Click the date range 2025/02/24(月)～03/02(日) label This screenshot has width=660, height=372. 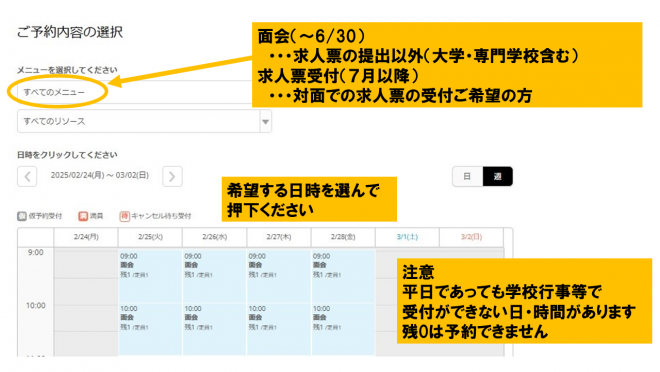pos(100,175)
